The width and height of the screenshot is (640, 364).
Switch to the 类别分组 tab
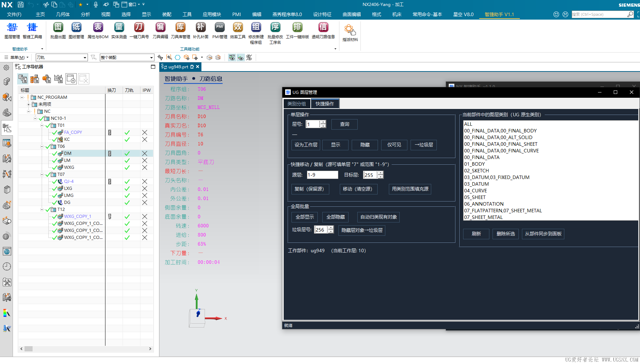pos(297,104)
